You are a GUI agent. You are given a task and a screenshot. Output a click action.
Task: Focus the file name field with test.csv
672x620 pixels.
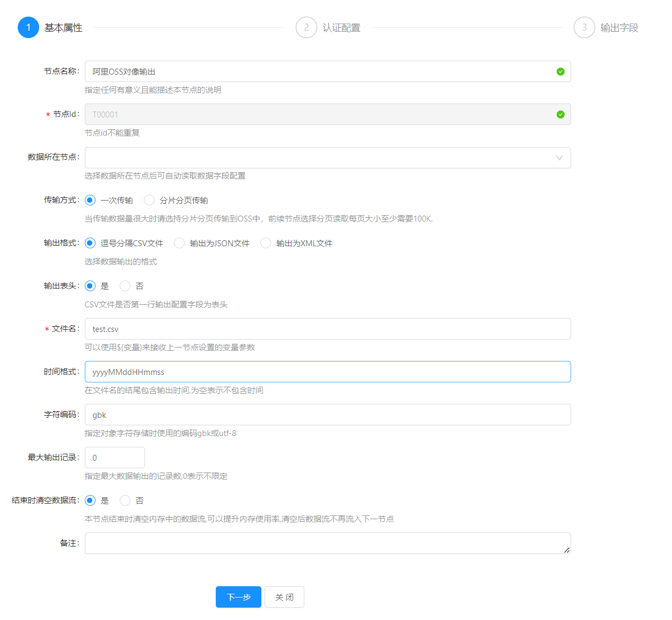(x=327, y=329)
